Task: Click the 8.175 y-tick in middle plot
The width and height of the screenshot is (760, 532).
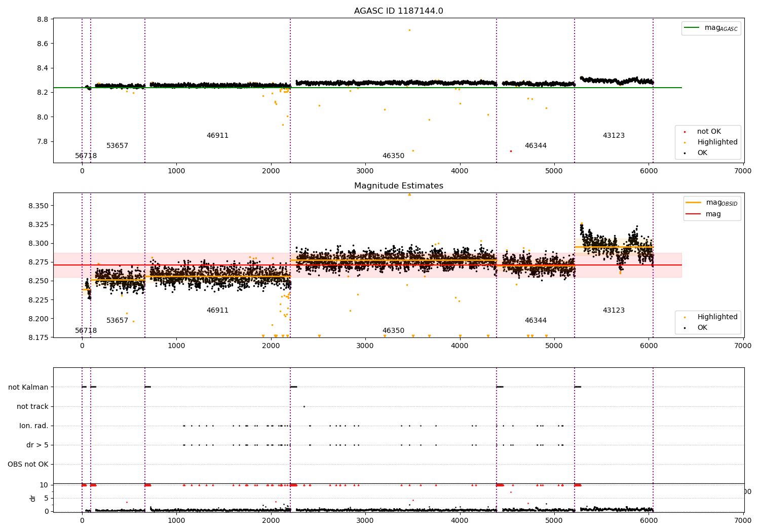Action: point(39,337)
